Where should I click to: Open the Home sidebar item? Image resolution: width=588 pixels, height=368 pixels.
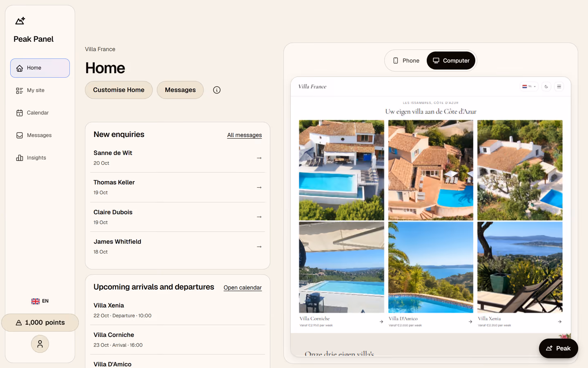point(40,68)
